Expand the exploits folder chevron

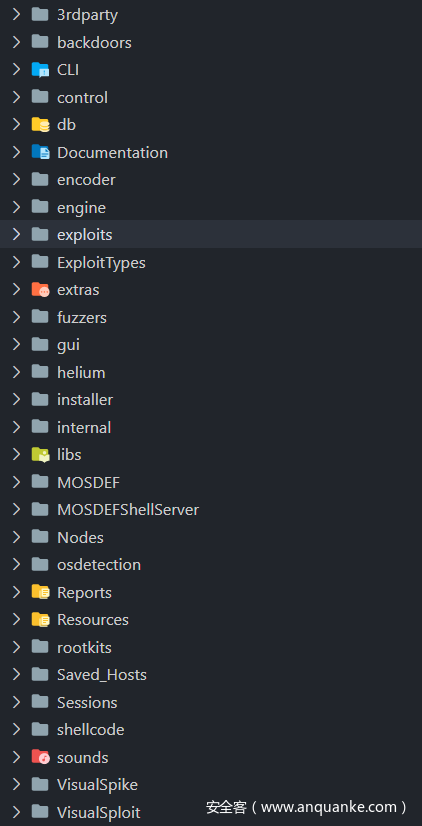coord(16,234)
